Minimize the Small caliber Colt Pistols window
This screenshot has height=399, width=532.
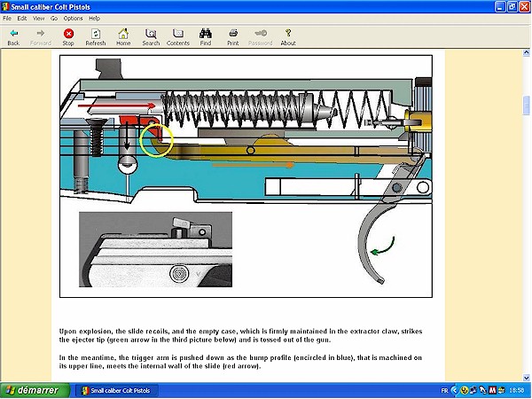point(500,7)
